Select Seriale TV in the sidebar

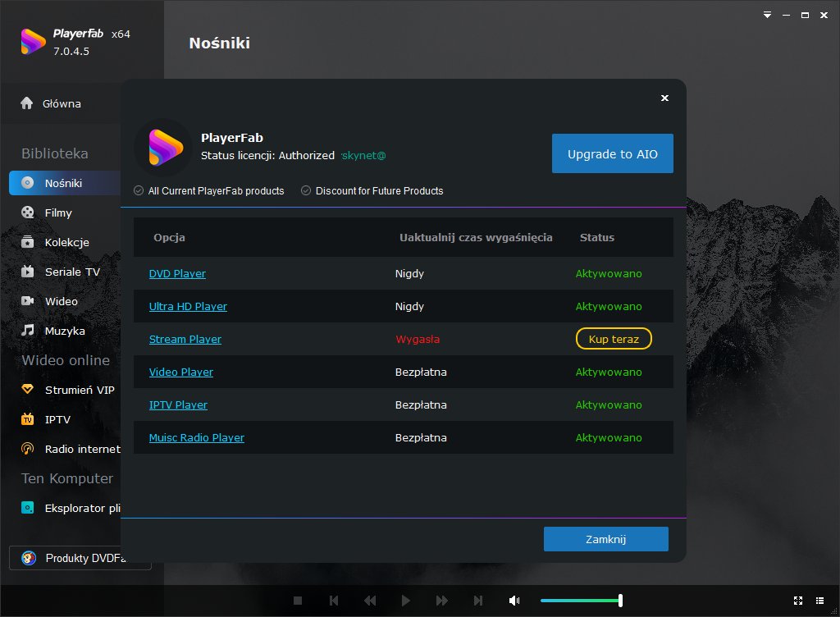click(x=72, y=272)
